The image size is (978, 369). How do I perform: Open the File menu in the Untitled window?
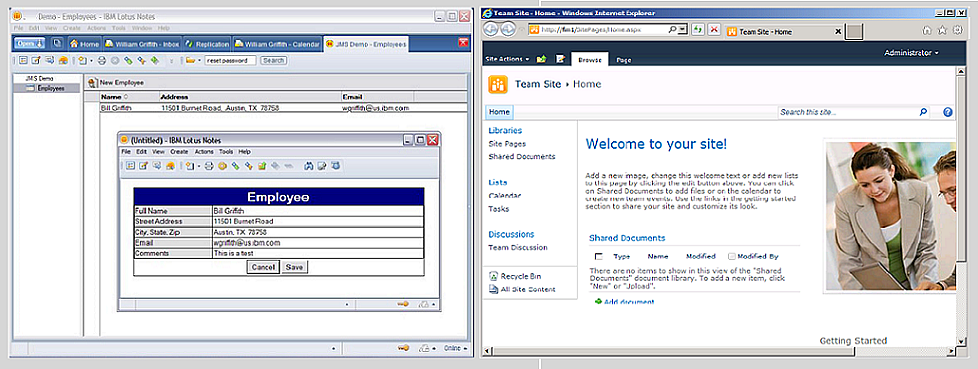pos(126,151)
